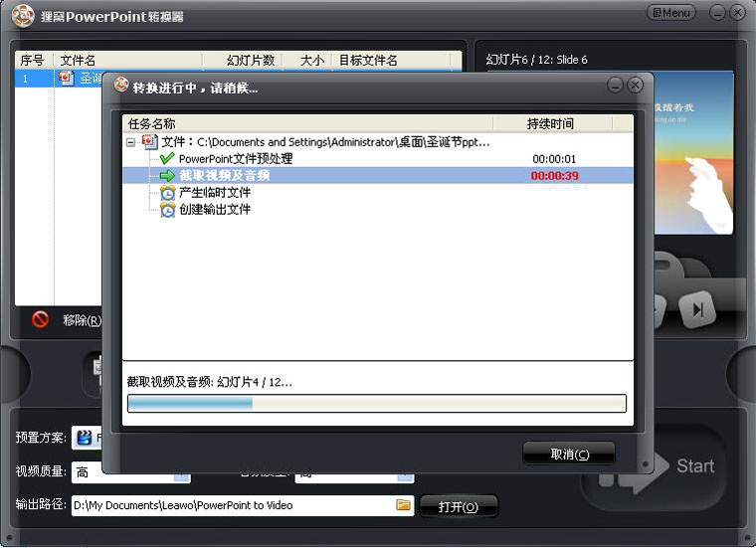The height and width of the screenshot is (548, 756).
Task: Select file row 1 in the main list
Action: [x=59, y=79]
